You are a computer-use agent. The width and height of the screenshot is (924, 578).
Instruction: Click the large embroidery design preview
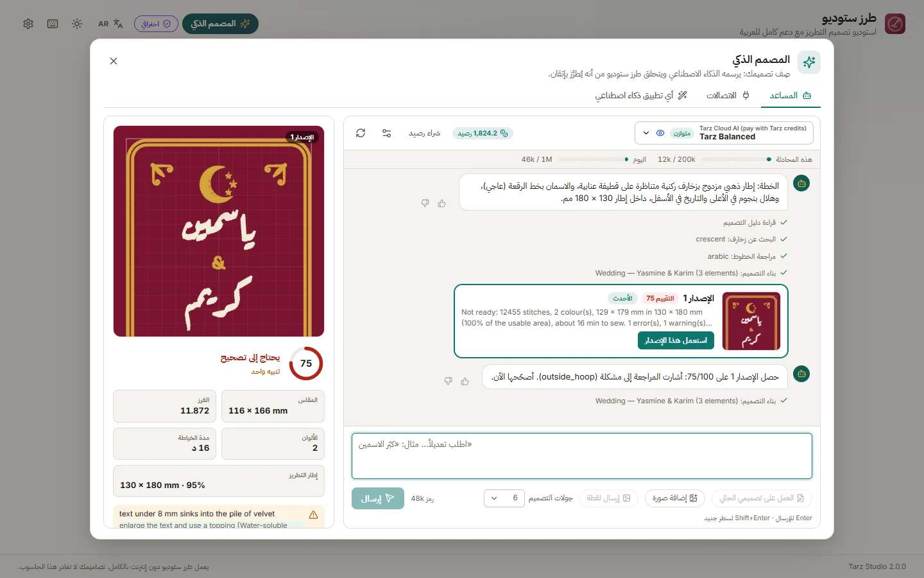pyautogui.click(x=219, y=231)
